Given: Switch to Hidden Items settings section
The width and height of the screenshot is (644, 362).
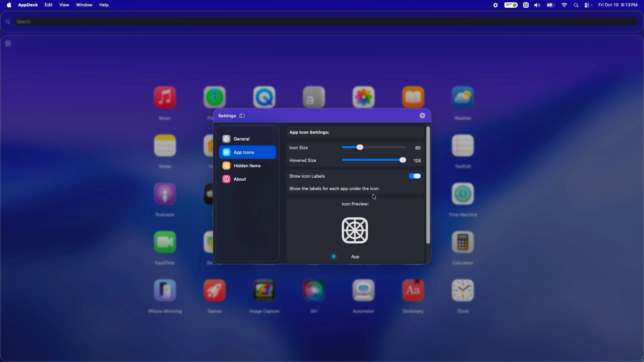Looking at the screenshot, I should [248, 166].
